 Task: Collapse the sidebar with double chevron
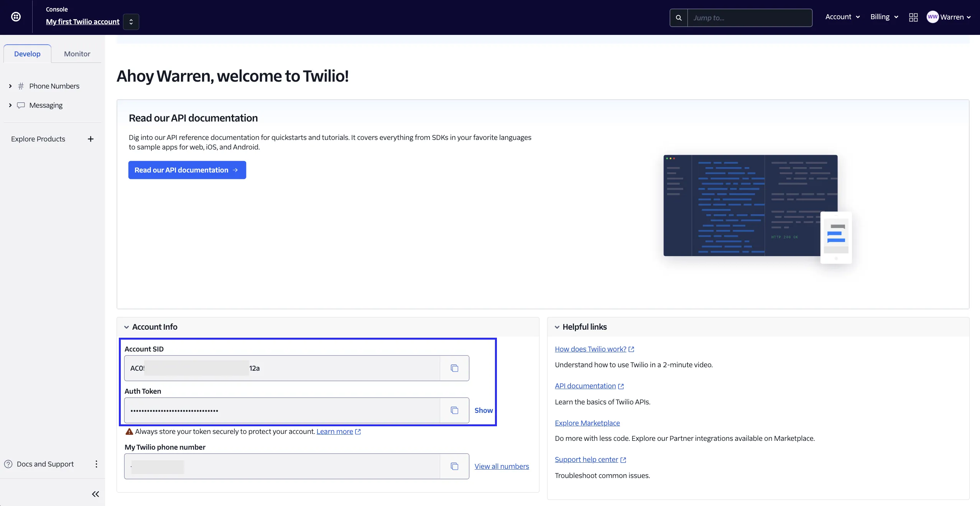(x=95, y=494)
